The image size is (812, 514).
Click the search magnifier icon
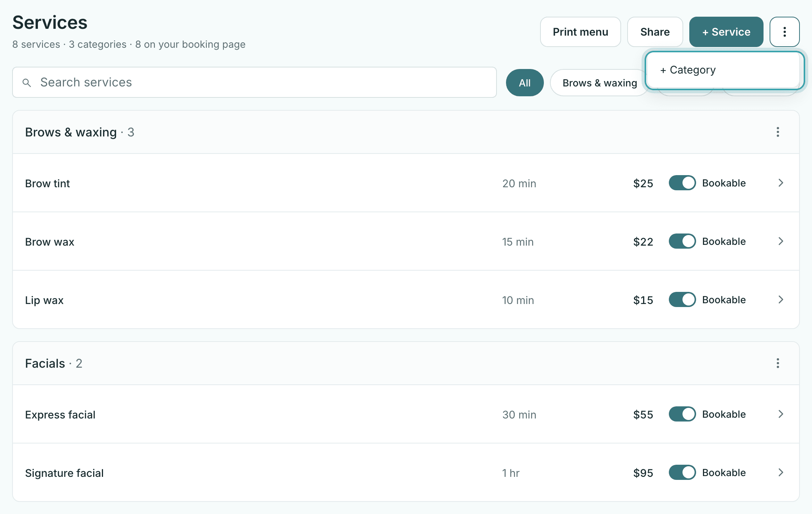(27, 82)
